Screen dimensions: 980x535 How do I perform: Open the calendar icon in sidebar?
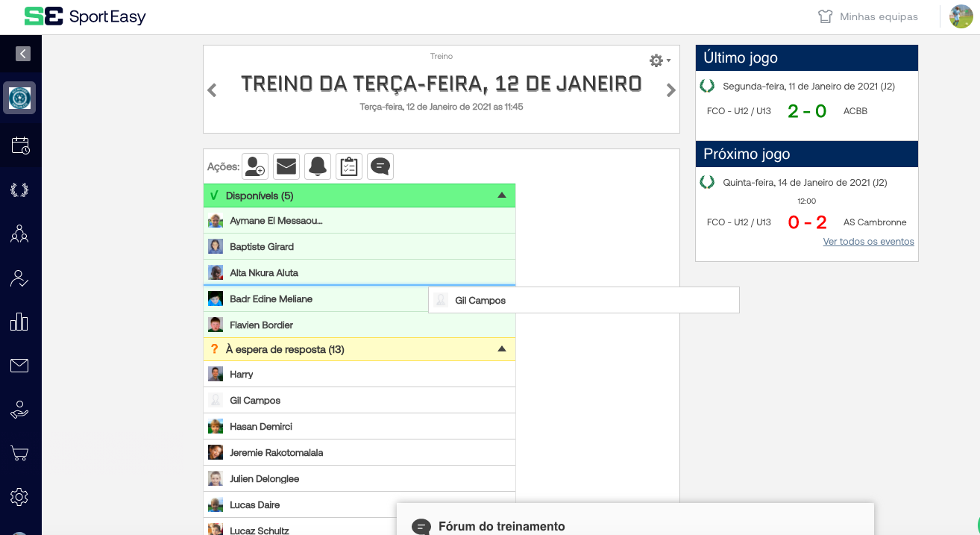click(19, 146)
